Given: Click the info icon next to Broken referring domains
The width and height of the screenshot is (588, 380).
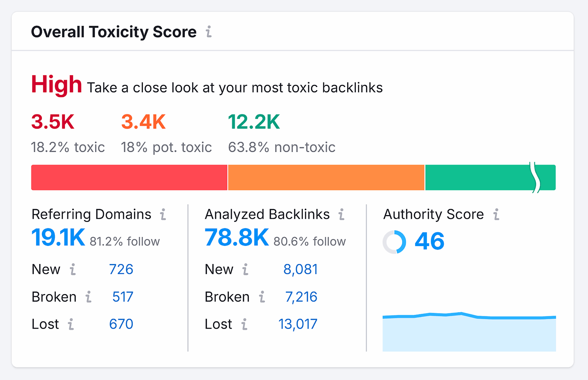Looking at the screenshot, I should point(88,297).
